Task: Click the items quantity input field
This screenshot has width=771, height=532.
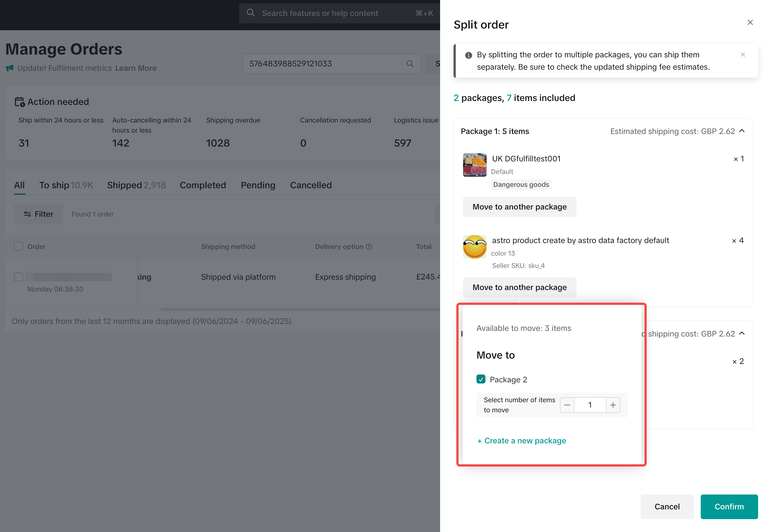Action: (590, 405)
